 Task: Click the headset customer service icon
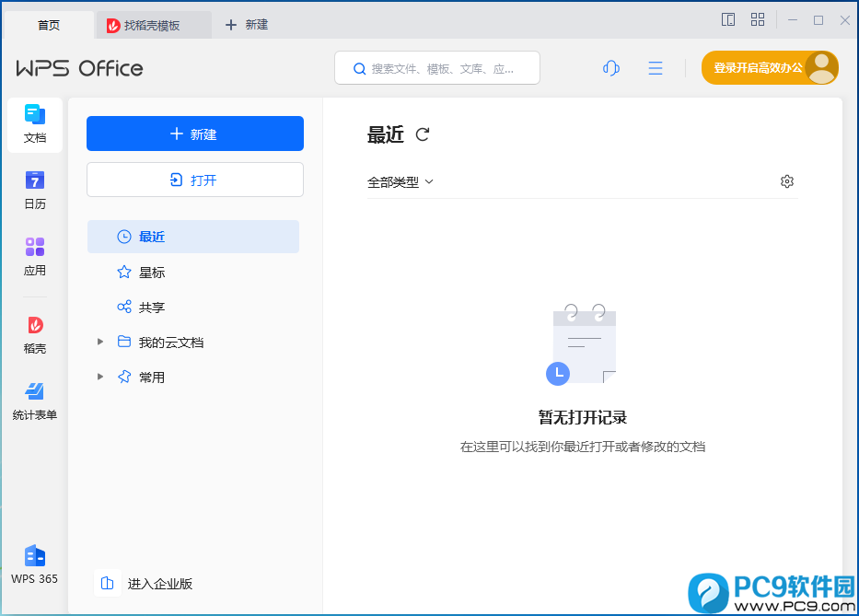pyautogui.click(x=610, y=68)
